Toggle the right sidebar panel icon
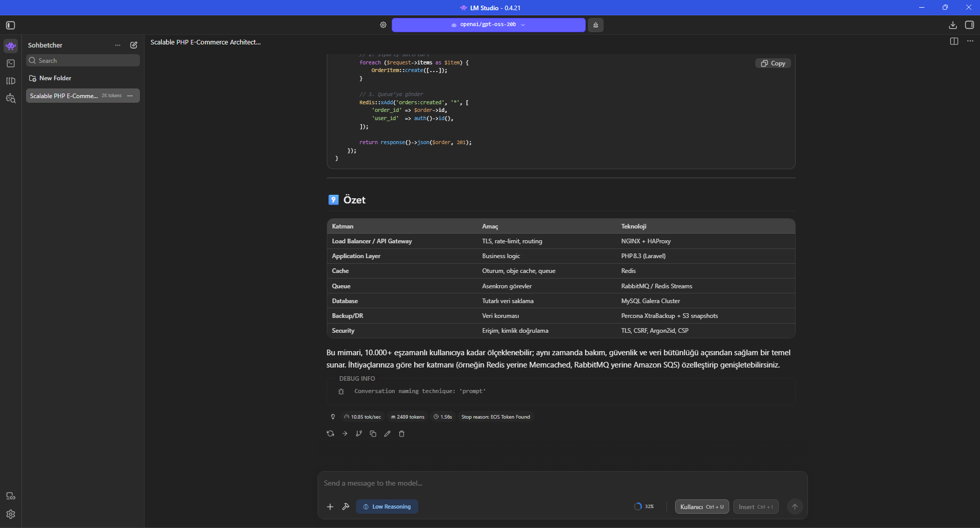Image resolution: width=980 pixels, height=528 pixels. click(x=969, y=25)
